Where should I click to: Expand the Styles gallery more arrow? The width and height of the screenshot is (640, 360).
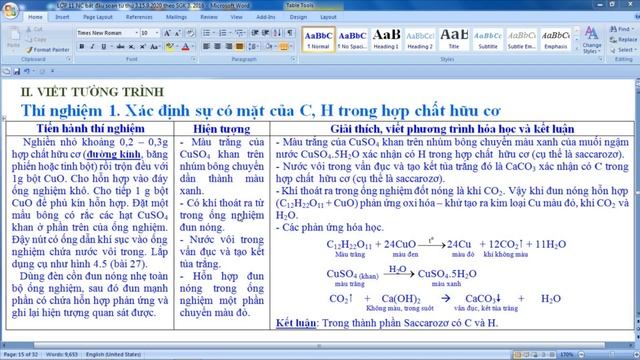(x=576, y=49)
